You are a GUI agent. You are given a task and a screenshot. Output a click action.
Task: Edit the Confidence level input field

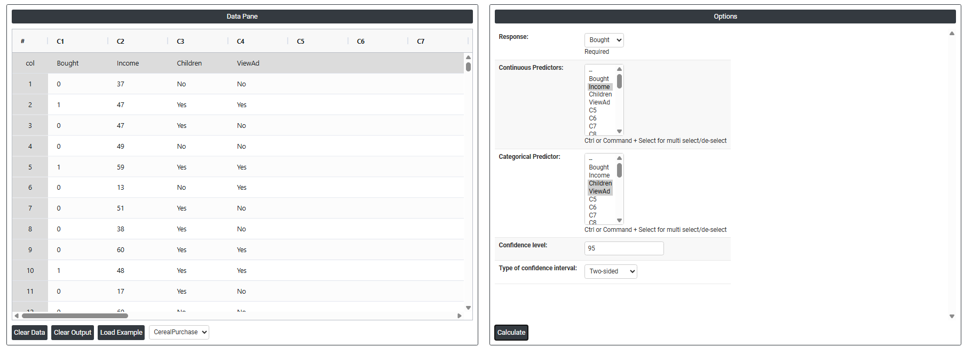pyautogui.click(x=623, y=248)
